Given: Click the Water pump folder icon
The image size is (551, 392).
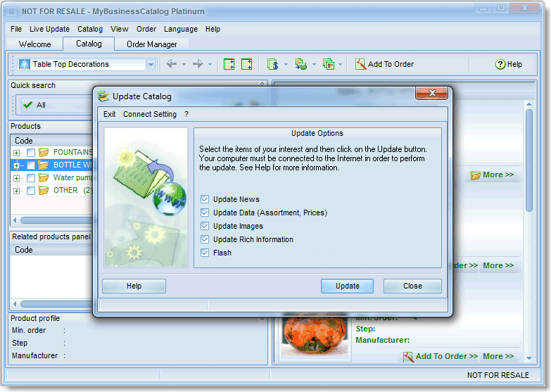Looking at the screenshot, I should tap(43, 177).
